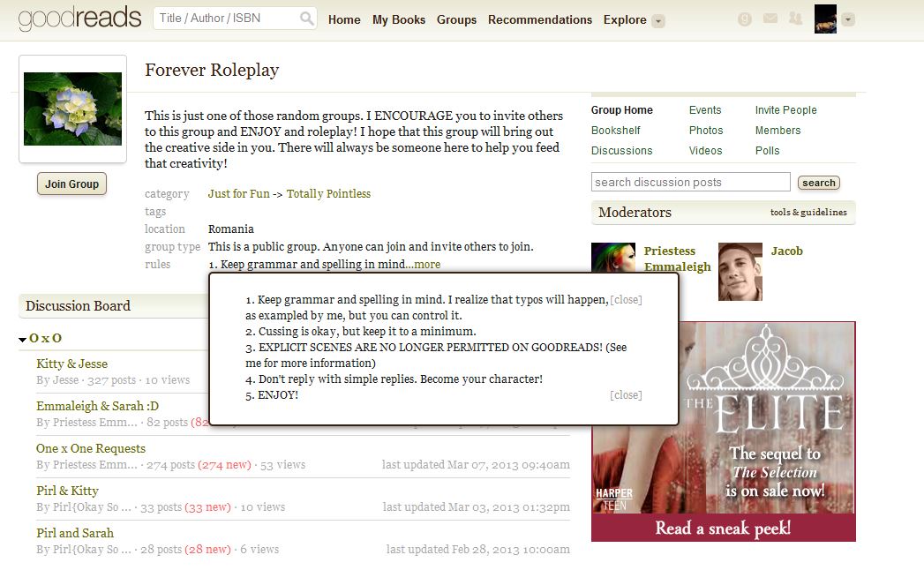This screenshot has height=570, width=924.
Task: Open group Videos
Action: 705,151
